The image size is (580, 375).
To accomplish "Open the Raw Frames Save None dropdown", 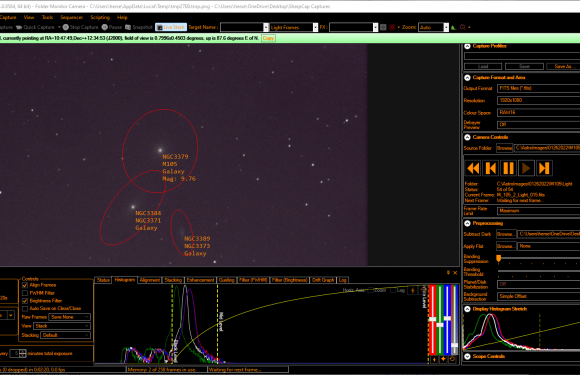I will coord(70,317).
